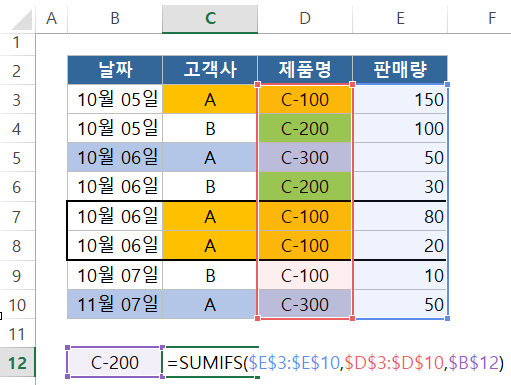The width and height of the screenshot is (511, 385).
Task: Select C-100 cell in row 8
Action: click(x=305, y=246)
